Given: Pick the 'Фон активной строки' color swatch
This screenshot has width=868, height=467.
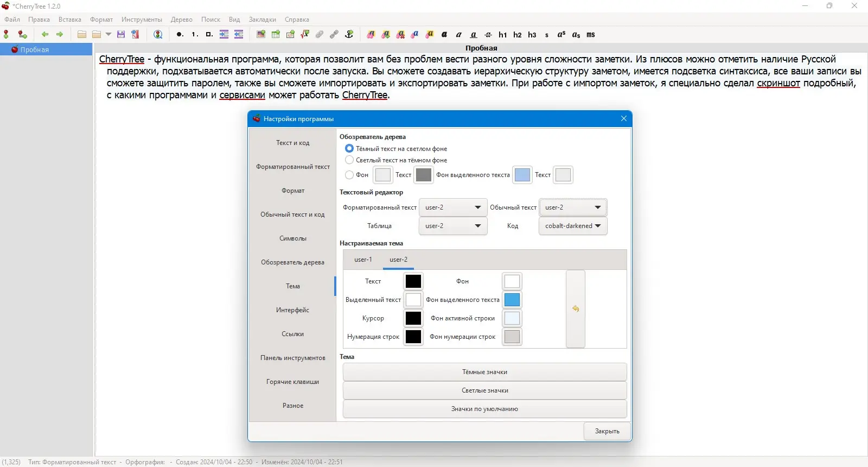Looking at the screenshot, I should point(512,318).
